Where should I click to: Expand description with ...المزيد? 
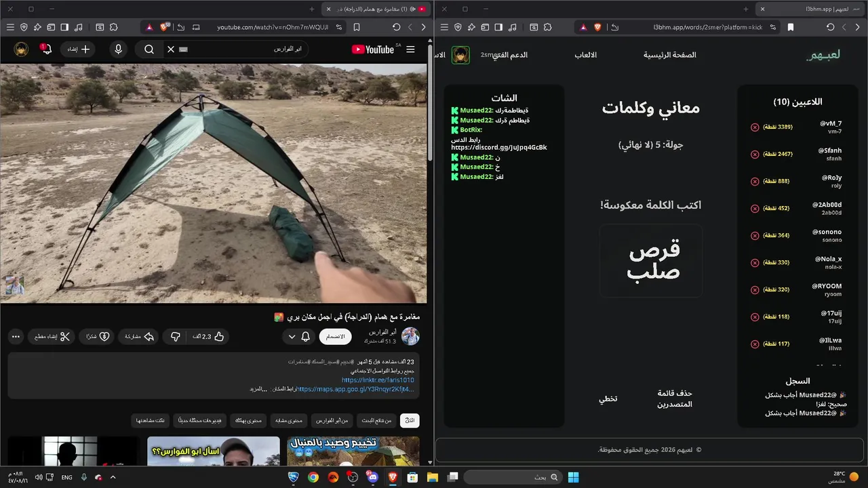click(258, 389)
